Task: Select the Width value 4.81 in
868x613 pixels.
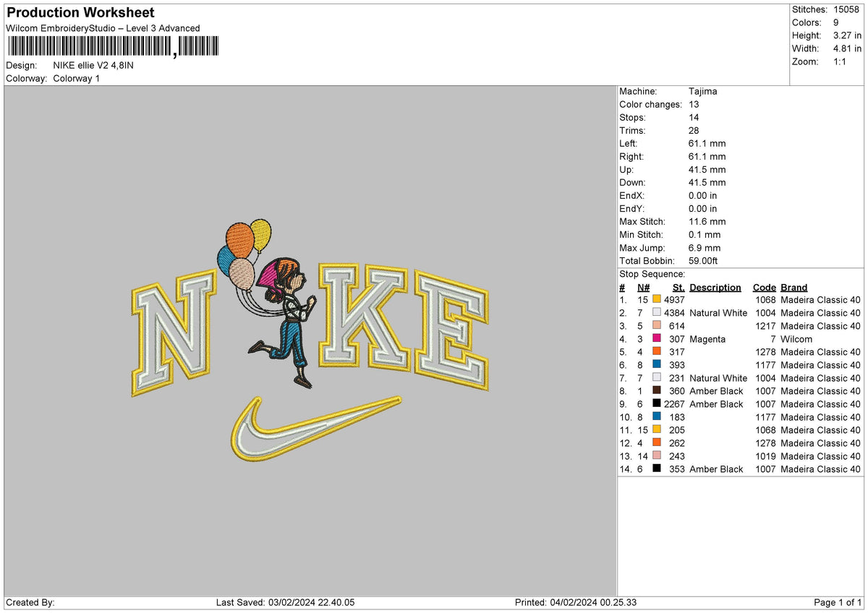Action: [x=847, y=48]
